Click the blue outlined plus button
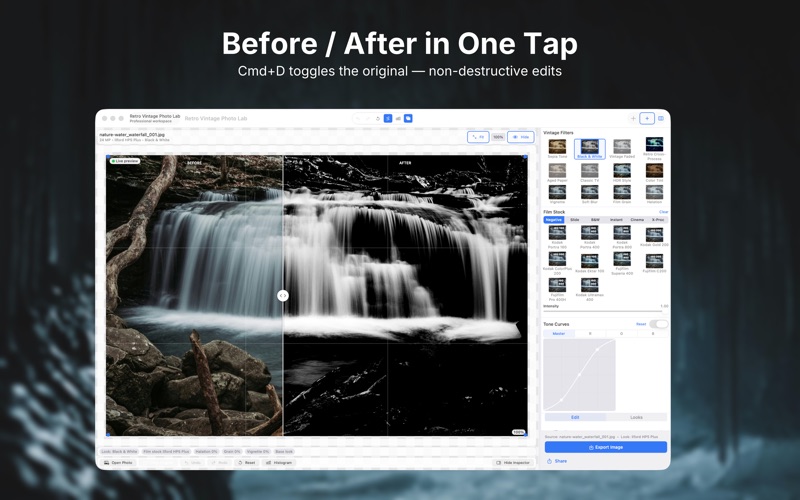This screenshot has width=800, height=500. click(647, 118)
